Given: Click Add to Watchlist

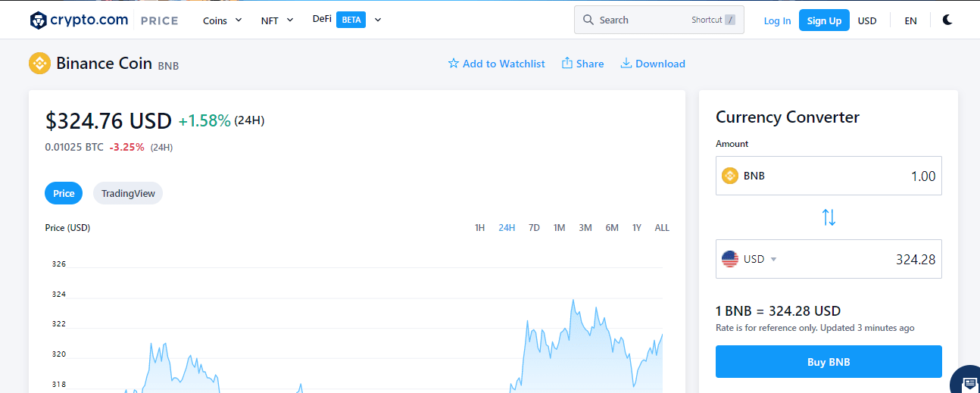Looking at the screenshot, I should [496, 64].
